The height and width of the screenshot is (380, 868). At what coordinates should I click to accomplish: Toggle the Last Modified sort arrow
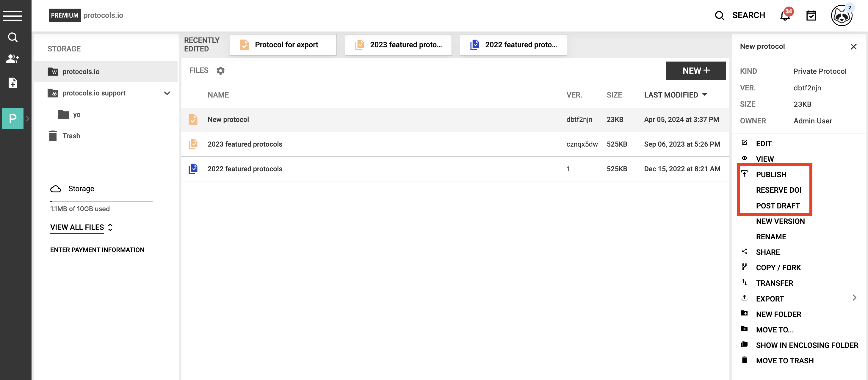(x=705, y=95)
